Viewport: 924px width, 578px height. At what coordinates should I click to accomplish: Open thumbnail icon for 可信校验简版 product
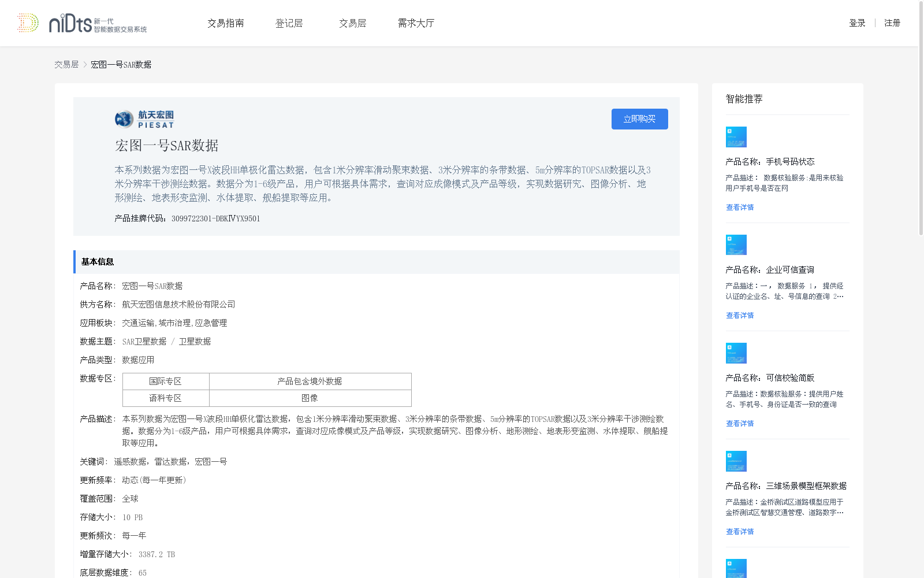click(736, 353)
